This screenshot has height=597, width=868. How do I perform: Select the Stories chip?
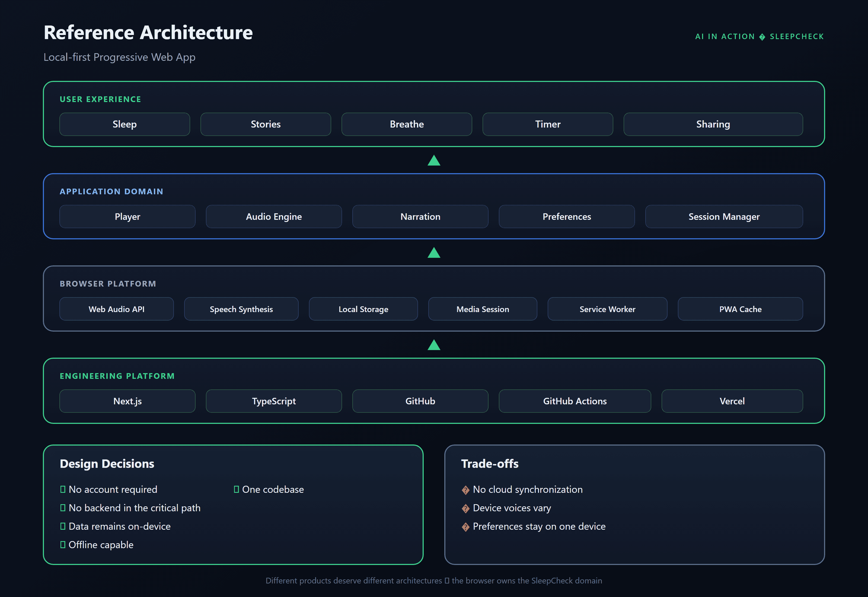click(265, 124)
